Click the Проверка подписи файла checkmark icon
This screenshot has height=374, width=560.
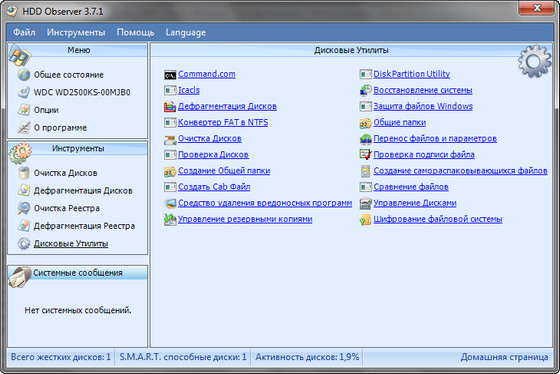tap(365, 155)
